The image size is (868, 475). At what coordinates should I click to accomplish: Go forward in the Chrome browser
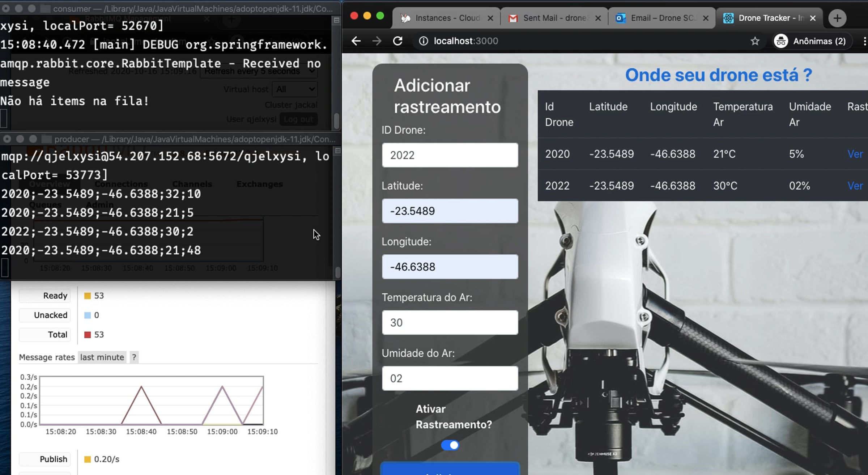tap(377, 41)
